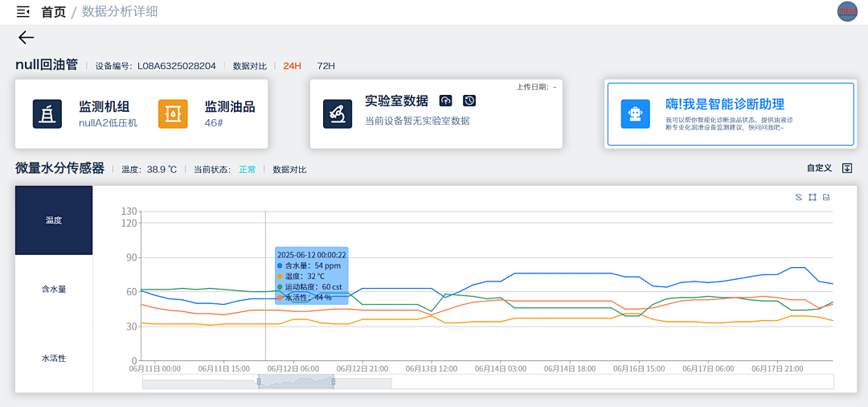
Task: Click the microscope laboratory data icon
Action: click(338, 113)
